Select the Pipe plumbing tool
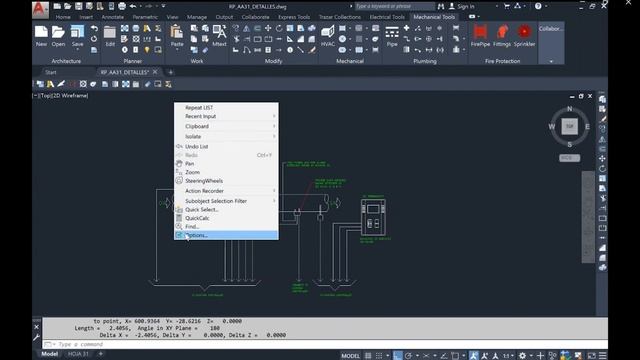The width and height of the screenshot is (640, 360). tap(392, 33)
